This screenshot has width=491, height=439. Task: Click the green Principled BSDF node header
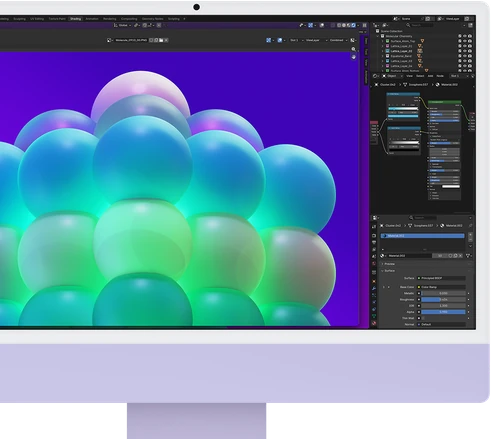pyautogui.click(x=444, y=102)
